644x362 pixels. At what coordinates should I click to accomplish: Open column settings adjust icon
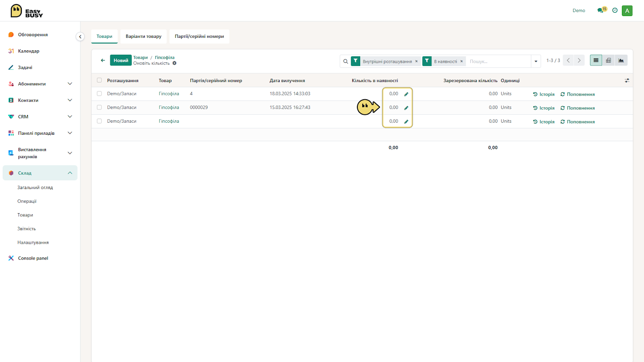click(627, 80)
